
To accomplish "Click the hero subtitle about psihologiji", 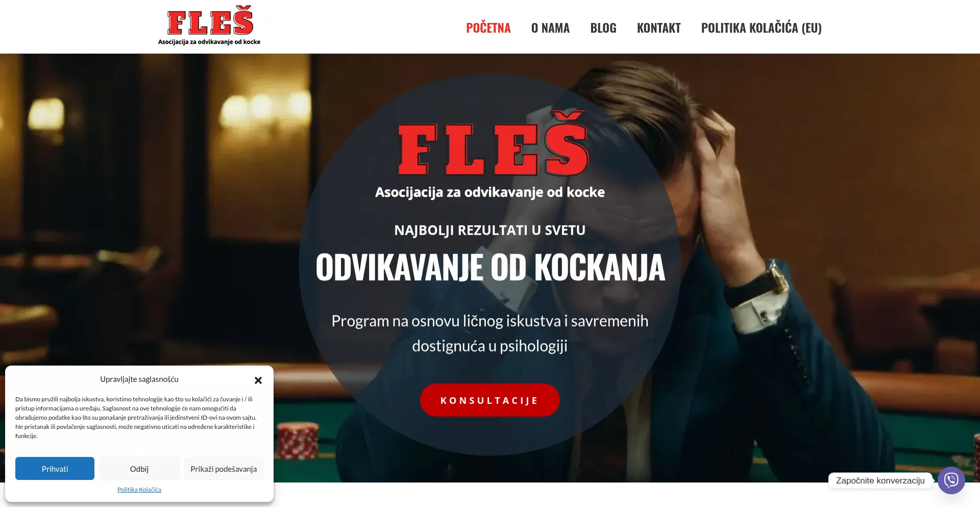I will (489, 333).
